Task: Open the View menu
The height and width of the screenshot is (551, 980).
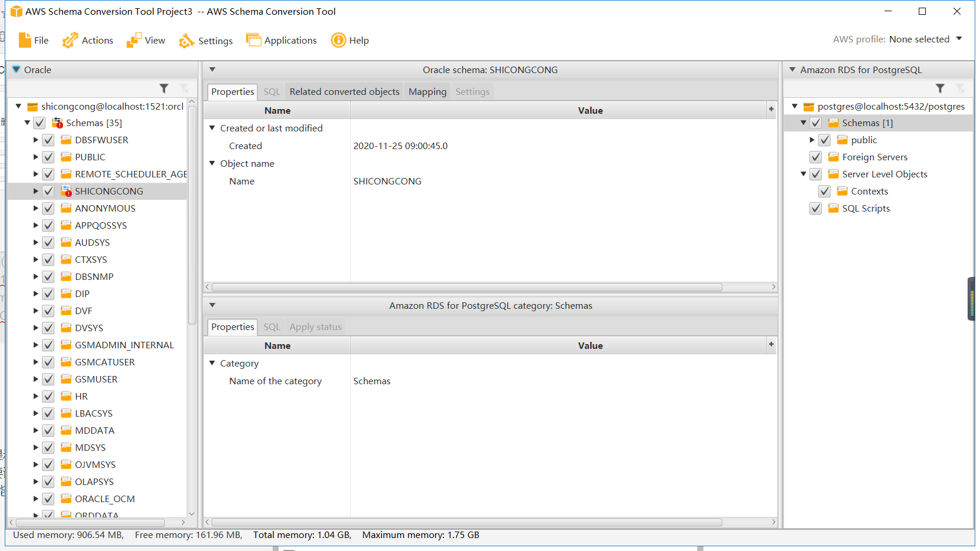Action: point(145,40)
